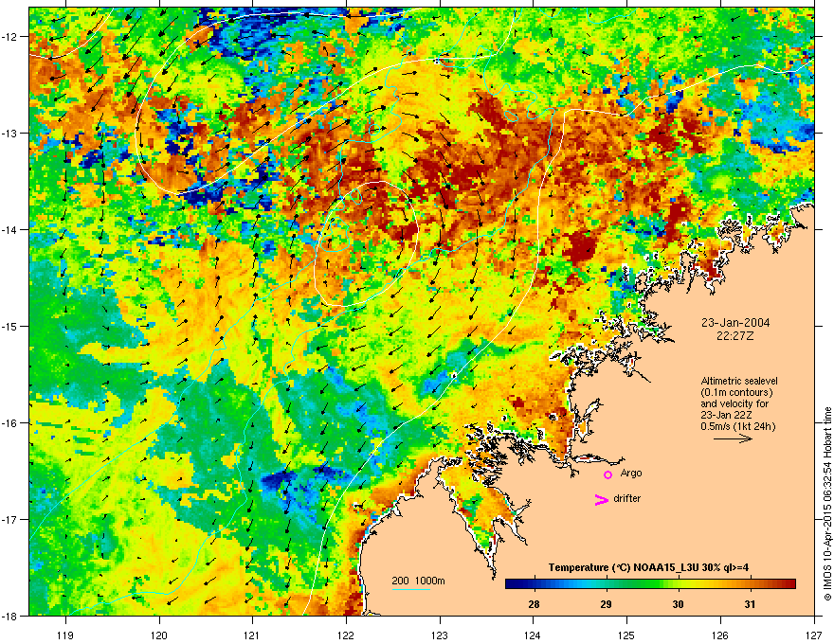
Task: Click the dark red end of temperature colorbar
Action: click(789, 584)
